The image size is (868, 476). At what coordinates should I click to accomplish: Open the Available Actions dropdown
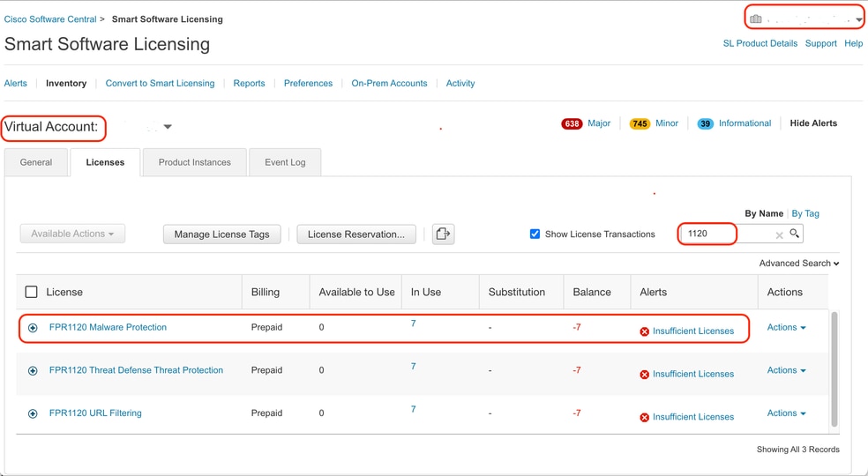click(72, 234)
